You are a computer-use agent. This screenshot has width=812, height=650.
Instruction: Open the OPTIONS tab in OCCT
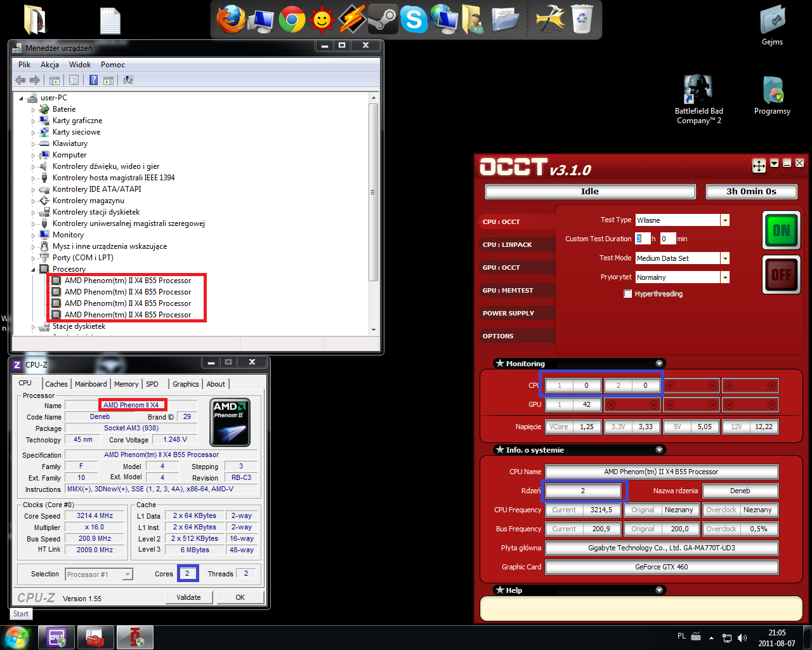[517, 336]
